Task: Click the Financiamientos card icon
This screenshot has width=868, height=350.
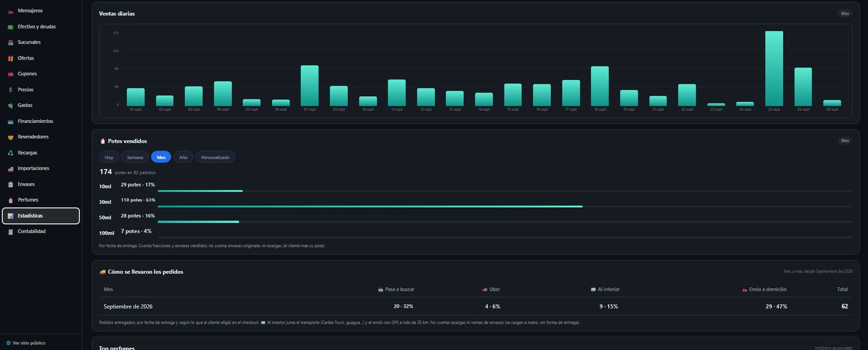Action: click(11, 121)
